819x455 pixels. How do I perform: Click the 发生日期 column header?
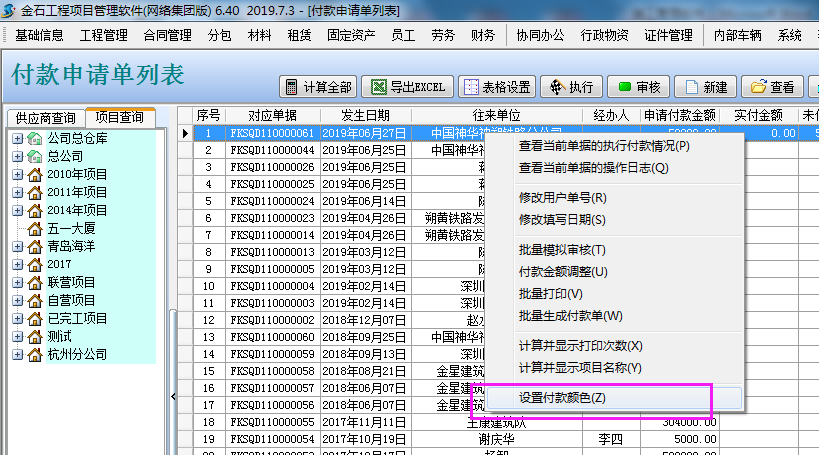click(365, 115)
